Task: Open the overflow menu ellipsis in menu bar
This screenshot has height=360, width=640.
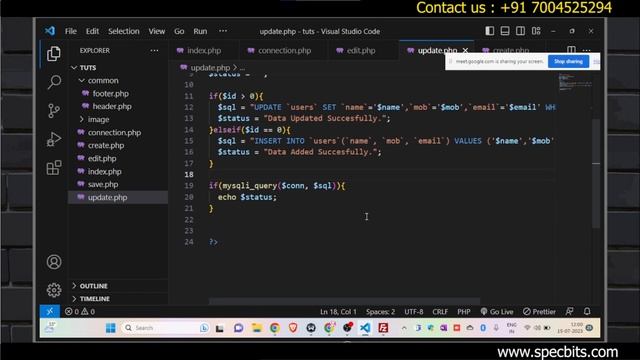Action: pos(223,31)
